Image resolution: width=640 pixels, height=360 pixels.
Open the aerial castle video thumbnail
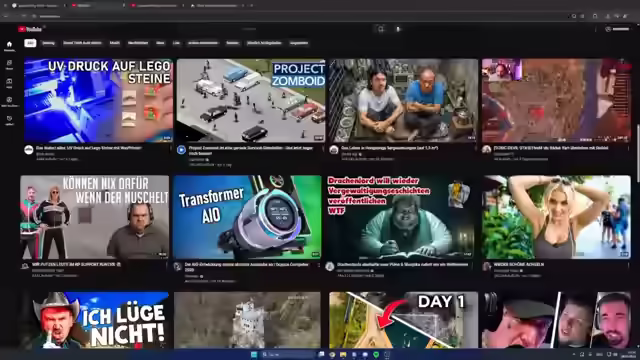click(x=247, y=320)
